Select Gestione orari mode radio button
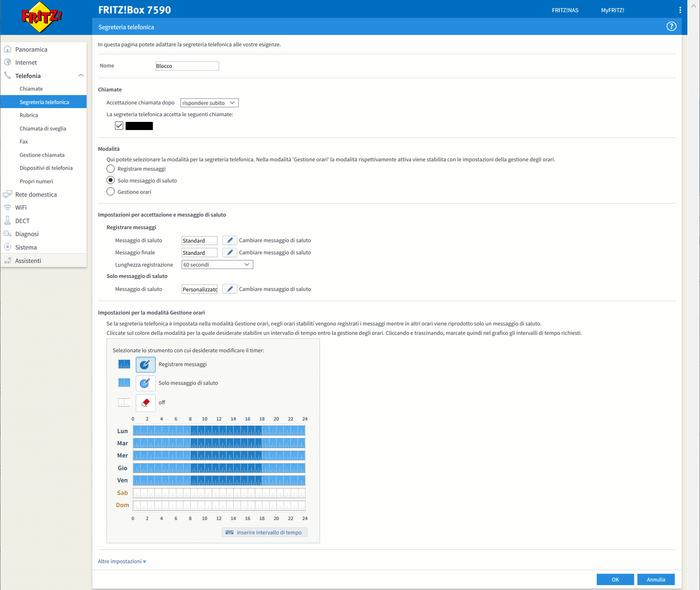700x590 pixels. click(x=111, y=191)
